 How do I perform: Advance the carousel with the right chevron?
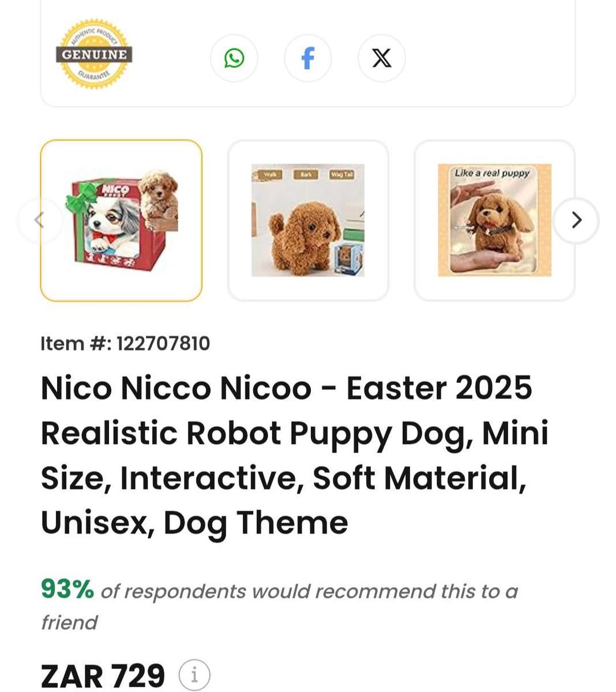pos(576,219)
